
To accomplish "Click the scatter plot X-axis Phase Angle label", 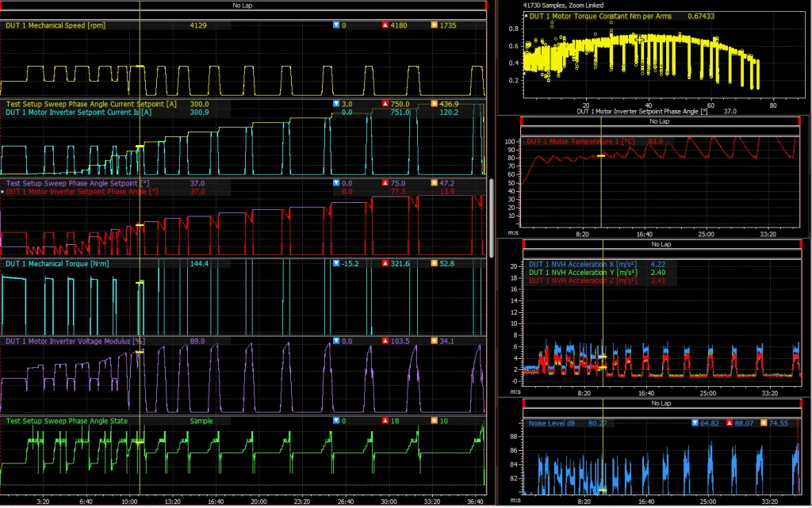I will coord(642,112).
